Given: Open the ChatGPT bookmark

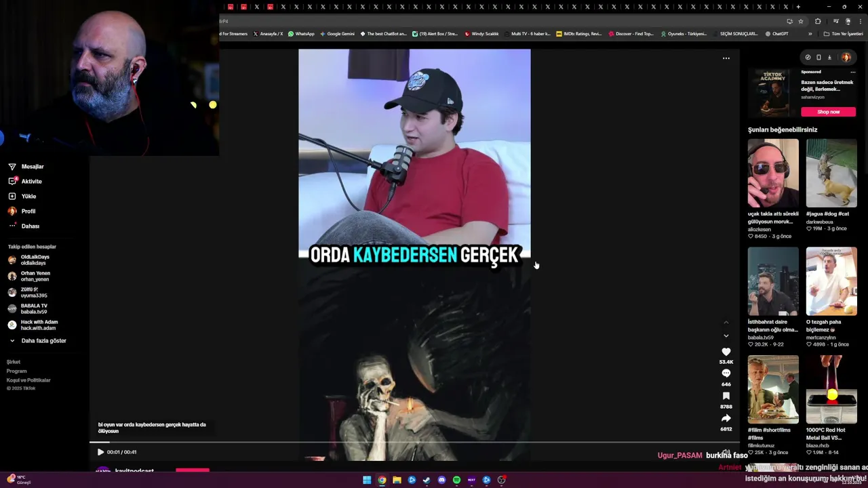Looking at the screenshot, I should coord(776,34).
